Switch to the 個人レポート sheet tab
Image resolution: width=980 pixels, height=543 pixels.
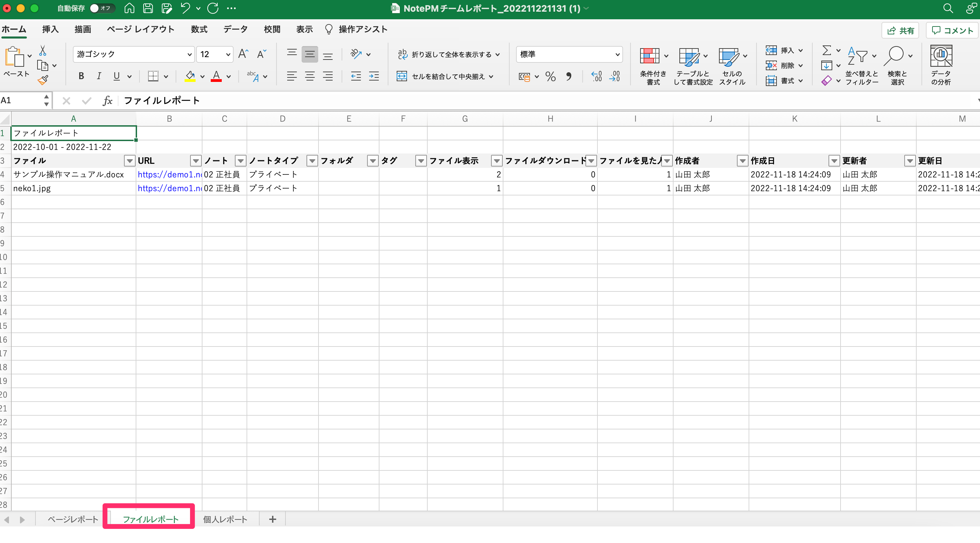click(x=225, y=519)
